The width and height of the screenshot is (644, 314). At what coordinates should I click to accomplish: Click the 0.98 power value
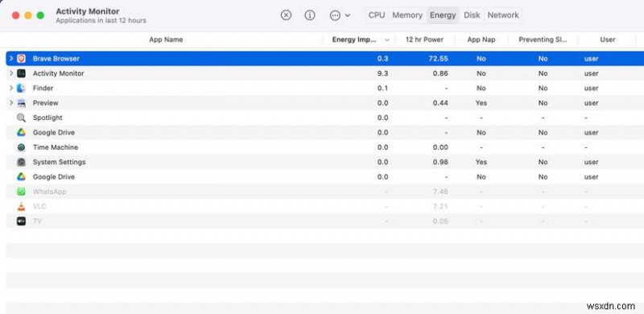(440, 162)
